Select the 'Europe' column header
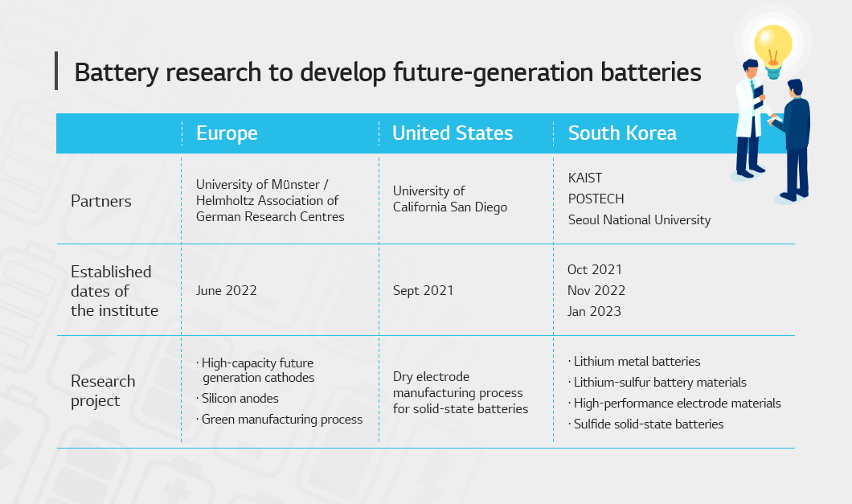The height and width of the screenshot is (504, 852). pos(227,133)
